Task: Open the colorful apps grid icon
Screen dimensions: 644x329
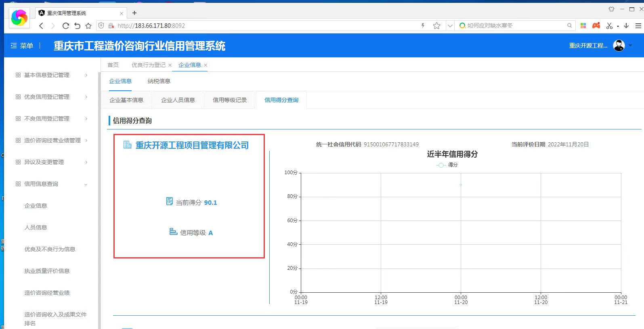Action: [583, 25]
